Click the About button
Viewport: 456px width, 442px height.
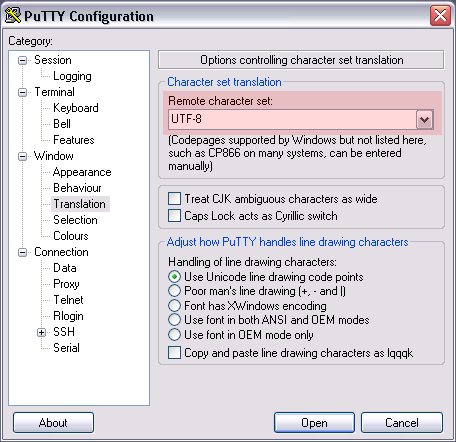tap(53, 423)
